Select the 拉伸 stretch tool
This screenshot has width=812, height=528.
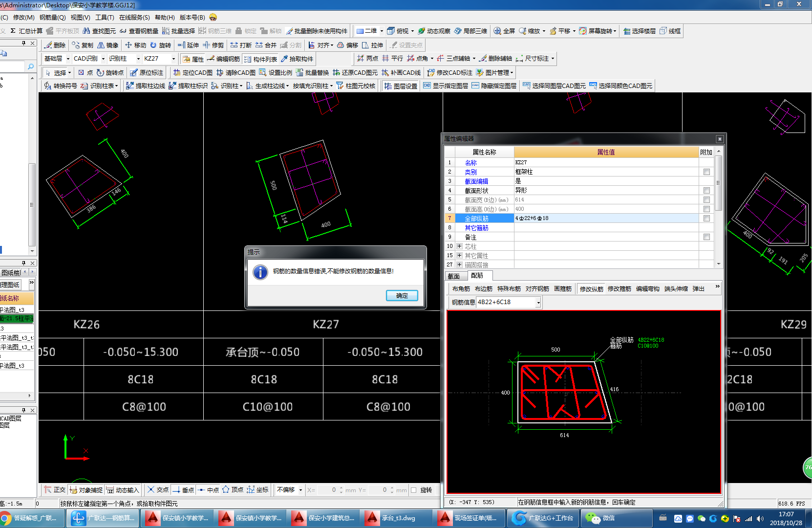(372, 45)
